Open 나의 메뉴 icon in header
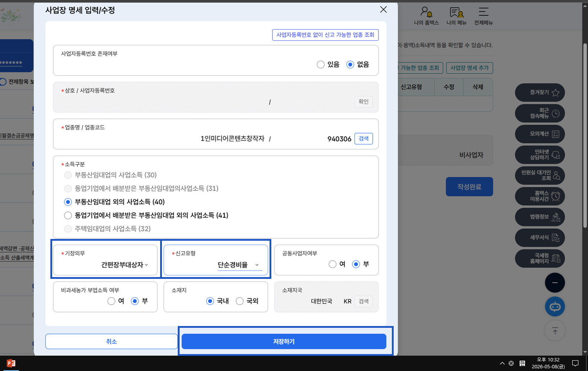The height and width of the screenshot is (371, 588). point(456,16)
